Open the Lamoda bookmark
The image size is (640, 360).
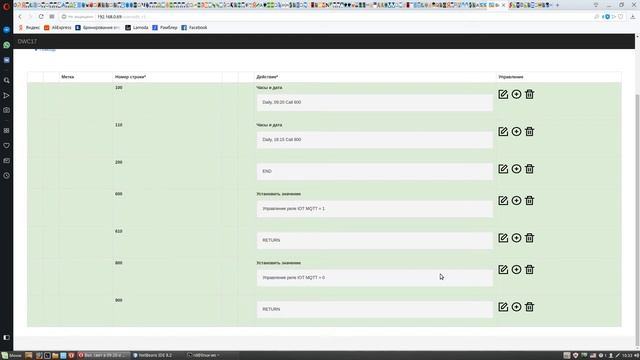pos(137,27)
